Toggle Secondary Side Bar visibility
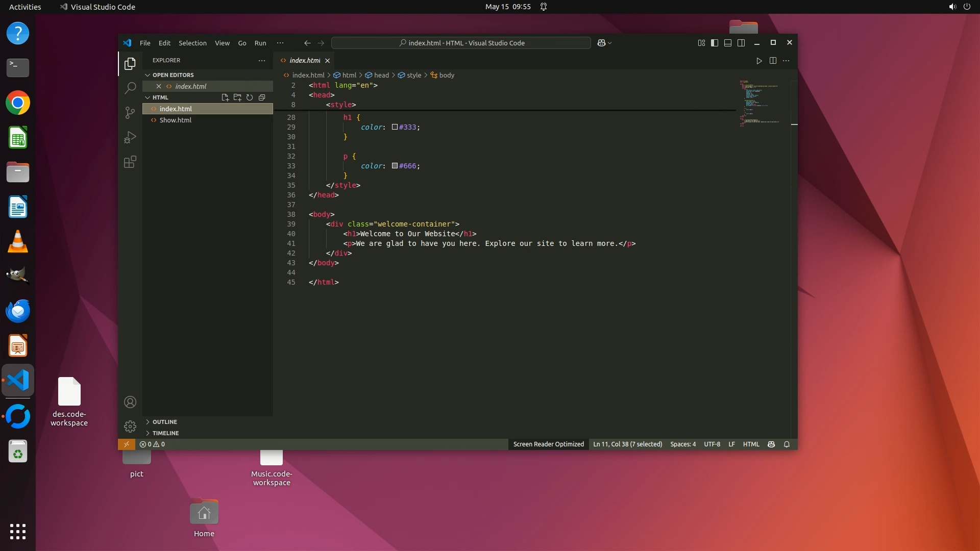The width and height of the screenshot is (980, 551). 741,43
